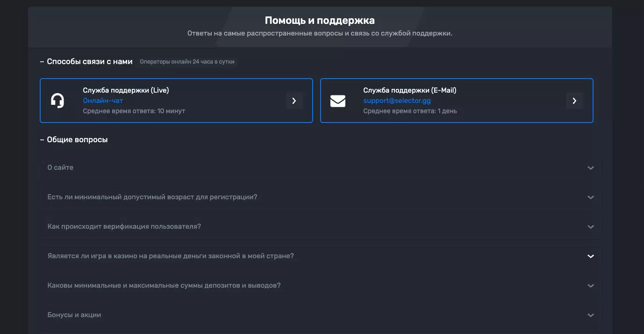
Task: Click the Операторы онлайн 24 часа label
Action: [187, 61]
